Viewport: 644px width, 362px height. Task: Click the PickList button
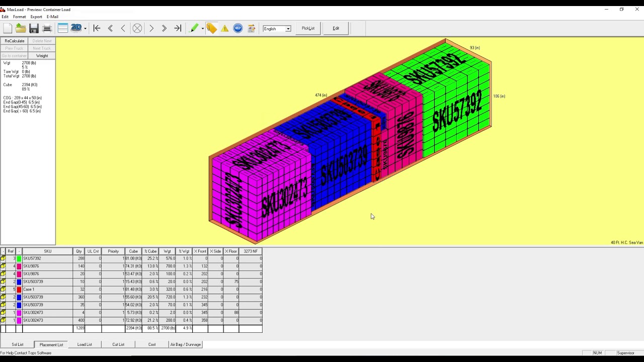(x=308, y=28)
